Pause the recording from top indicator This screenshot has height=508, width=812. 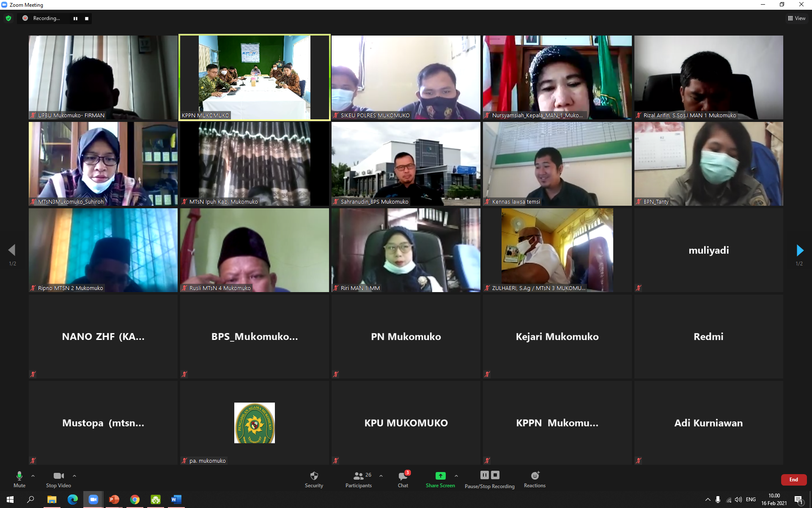[75, 19]
